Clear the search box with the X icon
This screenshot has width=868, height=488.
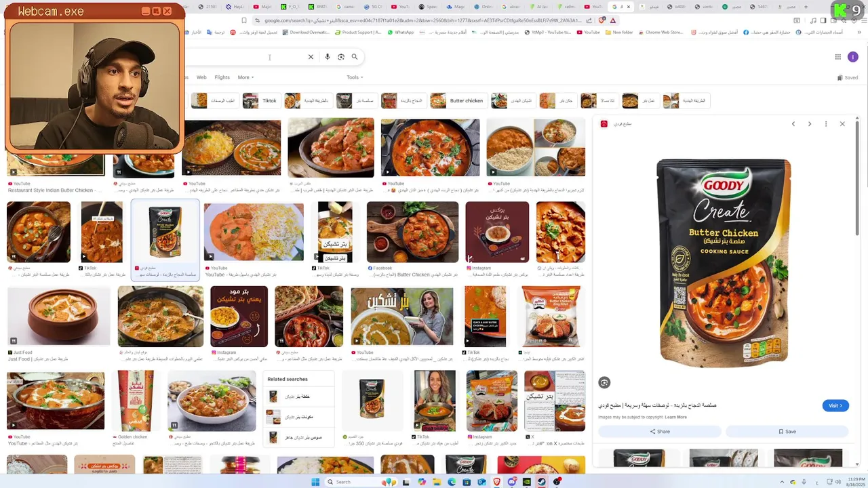311,57
